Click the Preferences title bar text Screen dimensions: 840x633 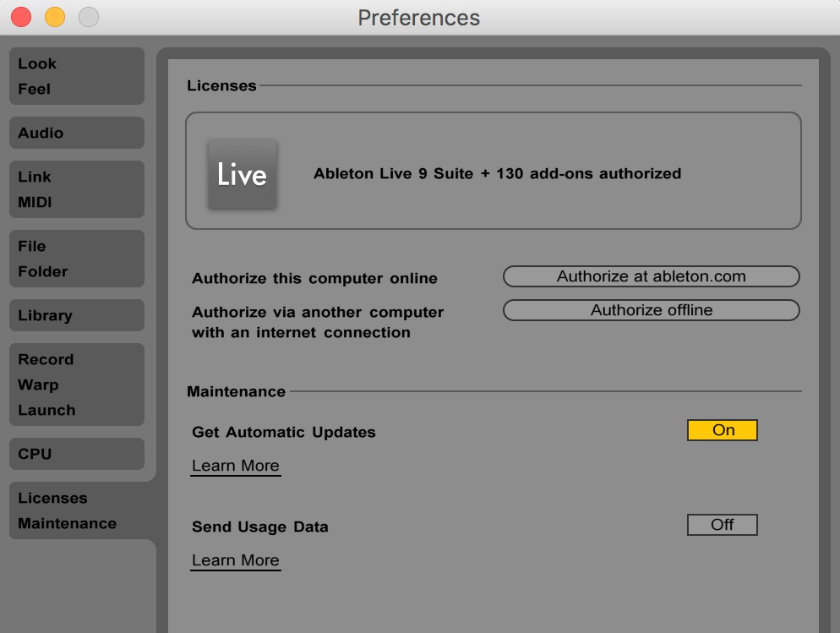click(419, 18)
